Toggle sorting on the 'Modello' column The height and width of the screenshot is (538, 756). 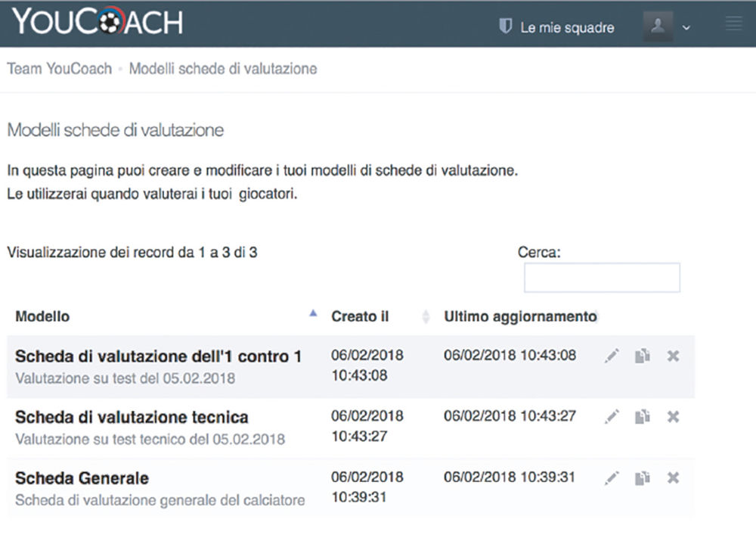(43, 316)
